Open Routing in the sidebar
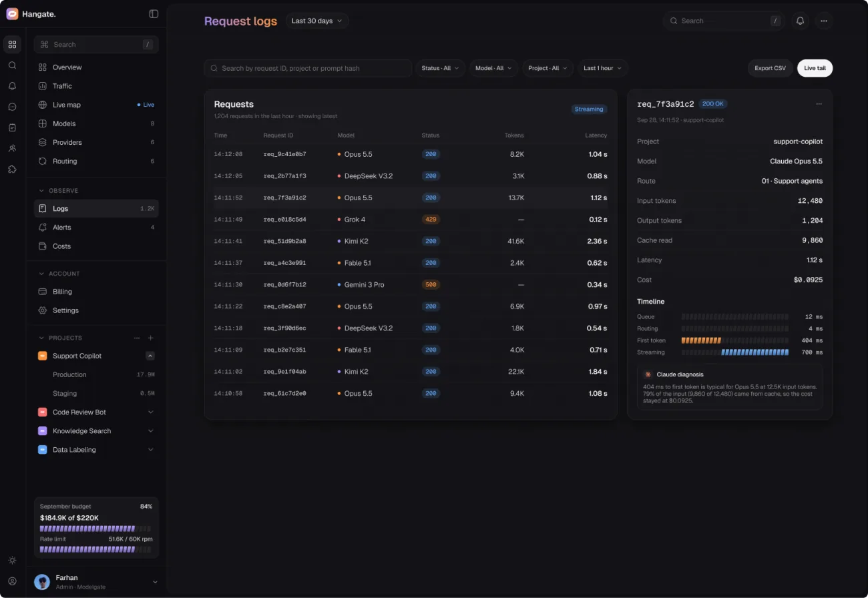This screenshot has height=598, width=868. 96,161
